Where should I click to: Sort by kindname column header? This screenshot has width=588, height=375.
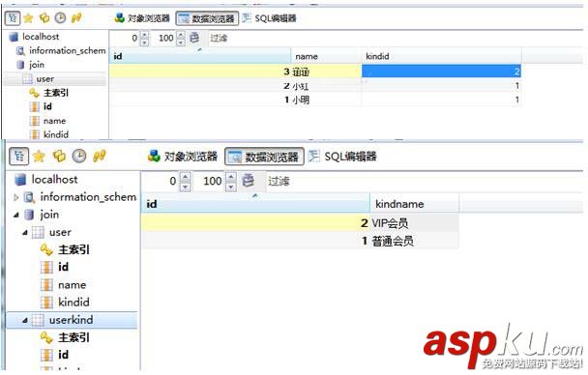(x=414, y=204)
